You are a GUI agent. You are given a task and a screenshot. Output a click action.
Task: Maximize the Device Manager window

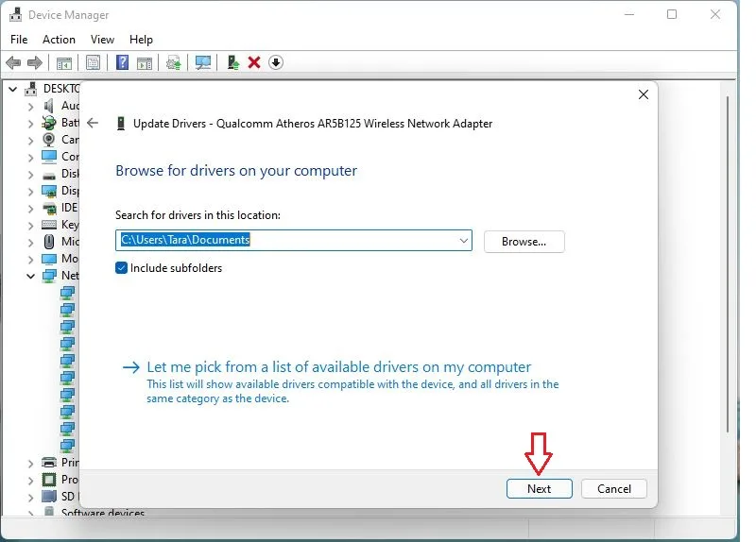(672, 14)
